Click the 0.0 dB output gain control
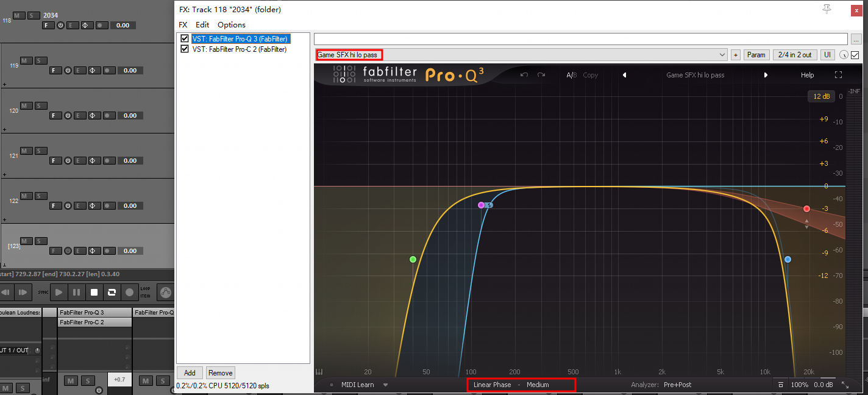 pyautogui.click(x=824, y=385)
